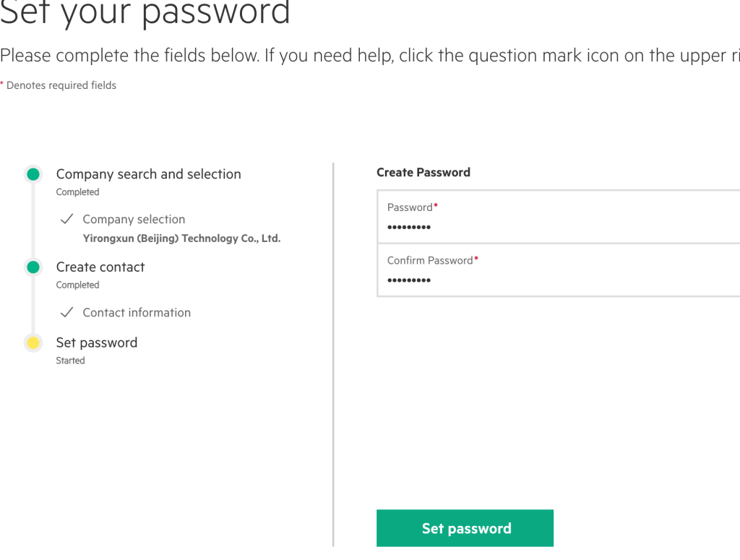Viewport: 740px width, 560px height.
Task: Select the Set password step label
Action: (97, 343)
